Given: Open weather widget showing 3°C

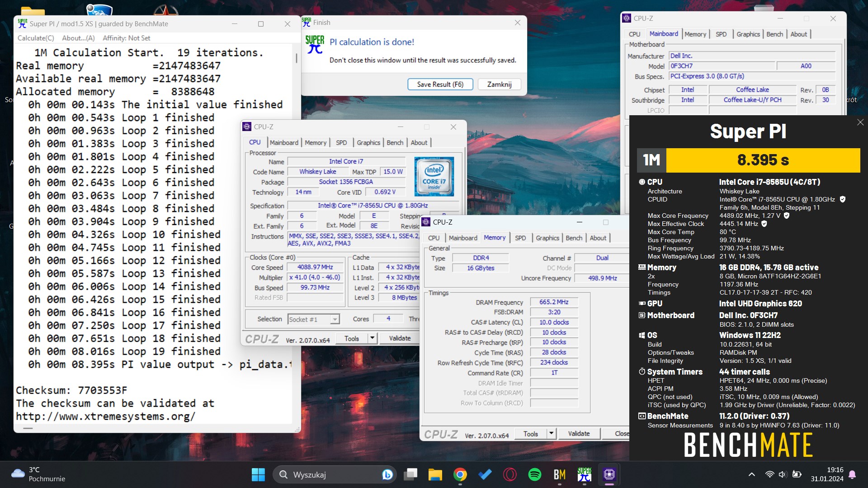Looking at the screenshot, I should (x=38, y=474).
